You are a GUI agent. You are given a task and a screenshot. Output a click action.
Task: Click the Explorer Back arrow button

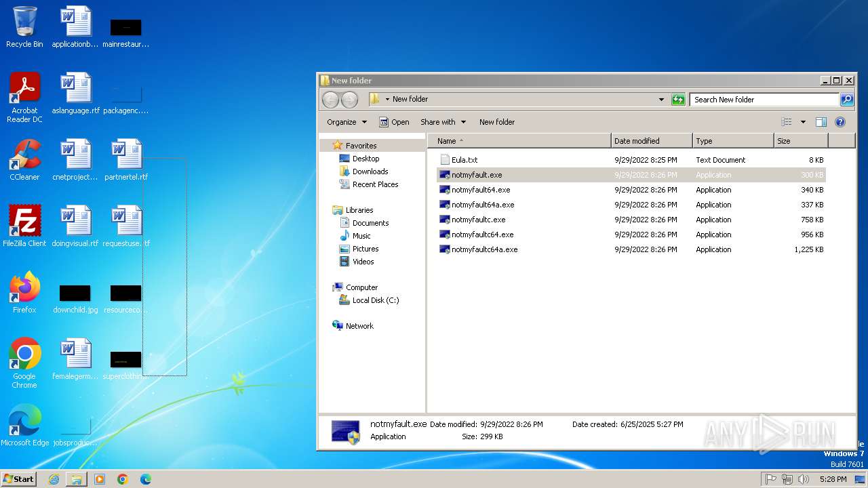[330, 100]
